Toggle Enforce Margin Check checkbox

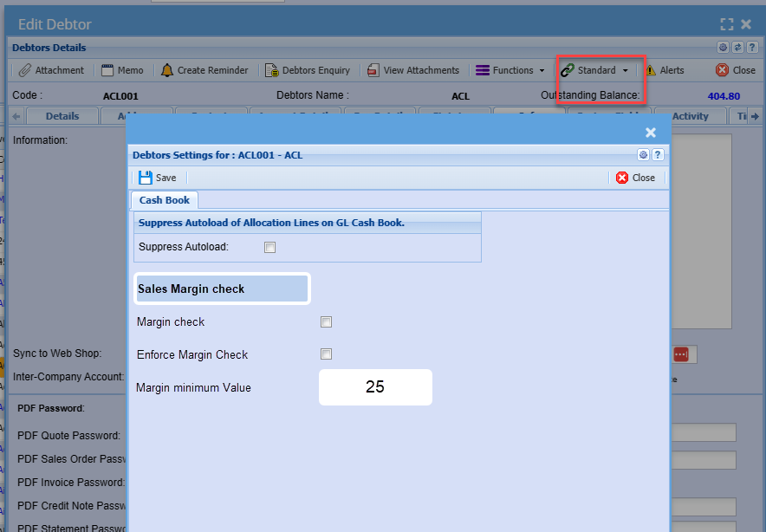point(326,354)
